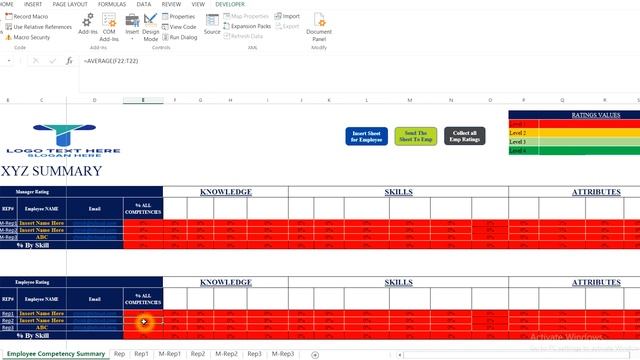This screenshot has height=360, width=640.
Task: Click Insert Sheet for Employee button
Action: [x=367, y=136]
